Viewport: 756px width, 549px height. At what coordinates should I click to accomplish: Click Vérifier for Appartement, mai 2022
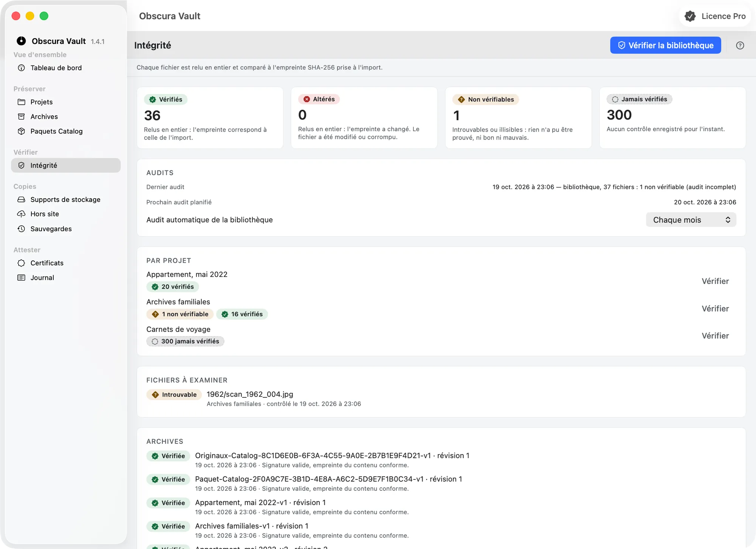click(x=715, y=281)
